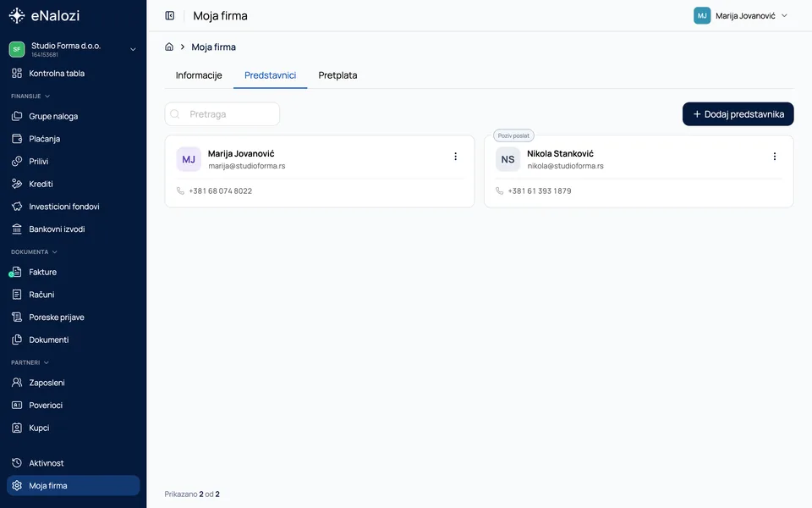Select the Predstavnici tab
Viewport: 812px width, 508px height.
[x=271, y=75]
